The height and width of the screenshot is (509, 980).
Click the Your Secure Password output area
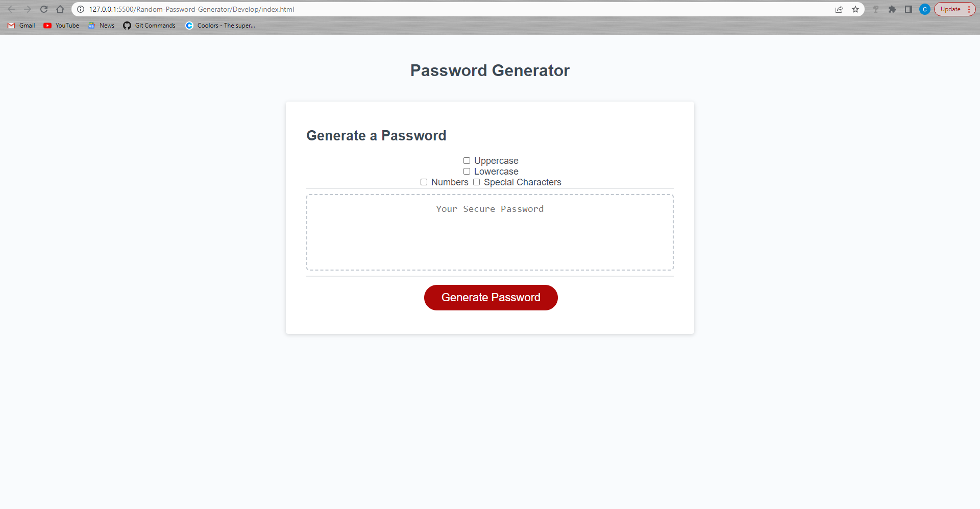click(489, 232)
